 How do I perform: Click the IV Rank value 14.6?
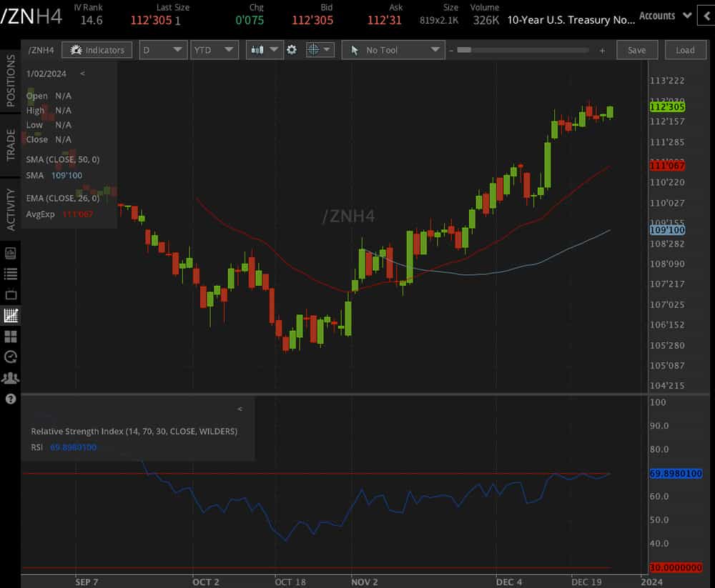click(x=92, y=21)
